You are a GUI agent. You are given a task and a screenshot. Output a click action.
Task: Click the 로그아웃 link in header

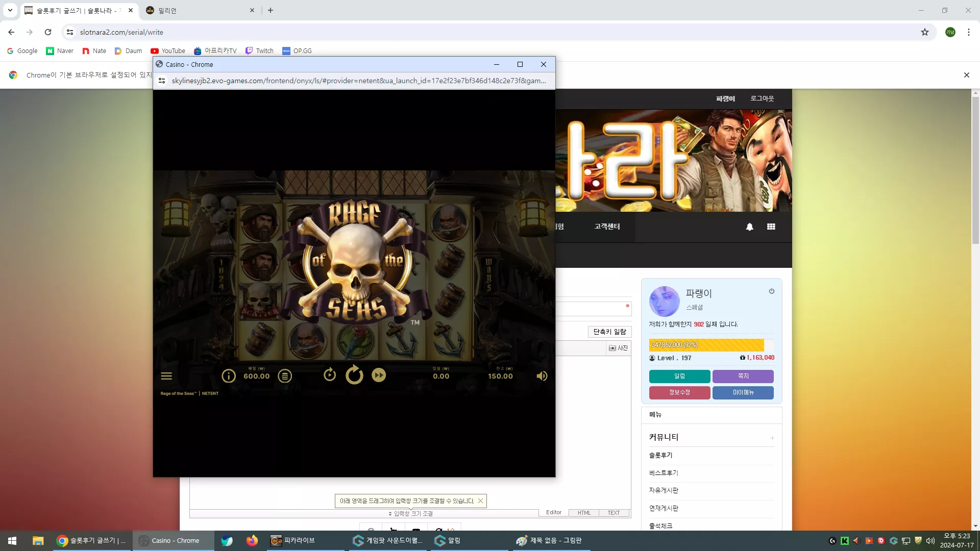click(x=762, y=98)
